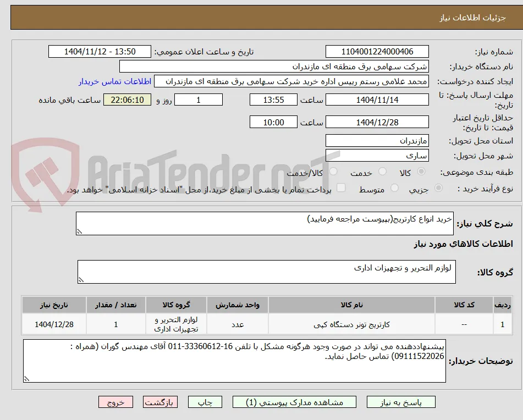Click the چاپ print button

205,402
